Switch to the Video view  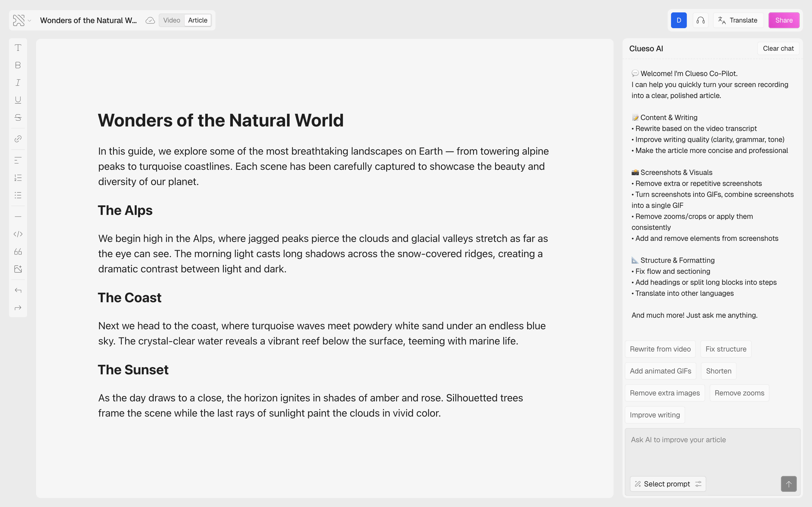[x=171, y=20]
